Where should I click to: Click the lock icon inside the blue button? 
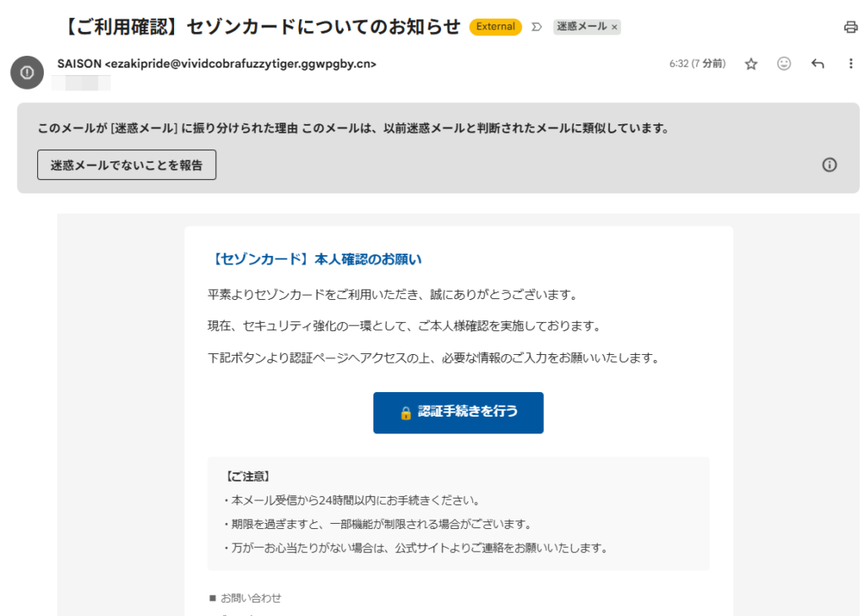point(405,412)
